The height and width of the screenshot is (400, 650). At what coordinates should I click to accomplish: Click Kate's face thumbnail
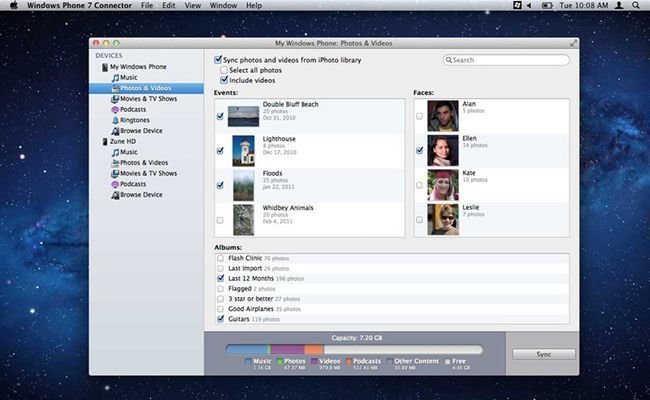coord(443,185)
